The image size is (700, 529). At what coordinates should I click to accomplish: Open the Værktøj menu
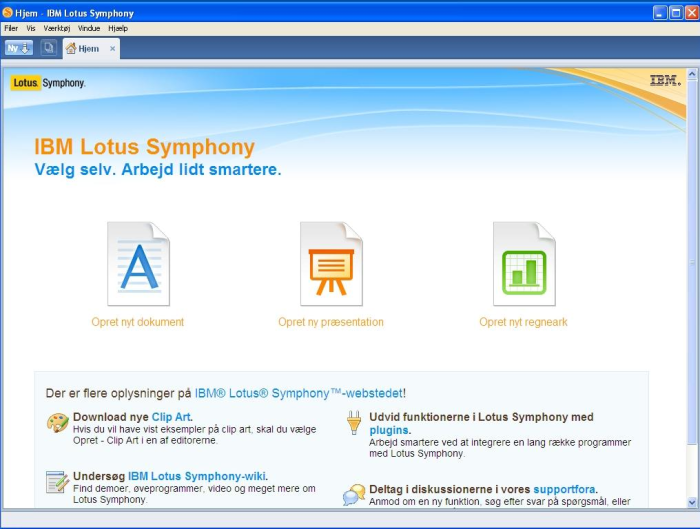[57, 28]
